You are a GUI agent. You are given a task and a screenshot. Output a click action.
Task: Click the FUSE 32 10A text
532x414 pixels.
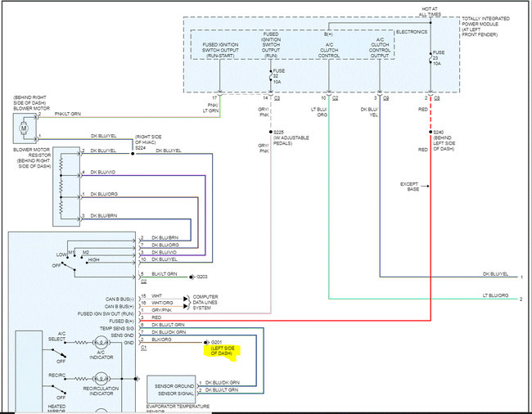click(279, 76)
